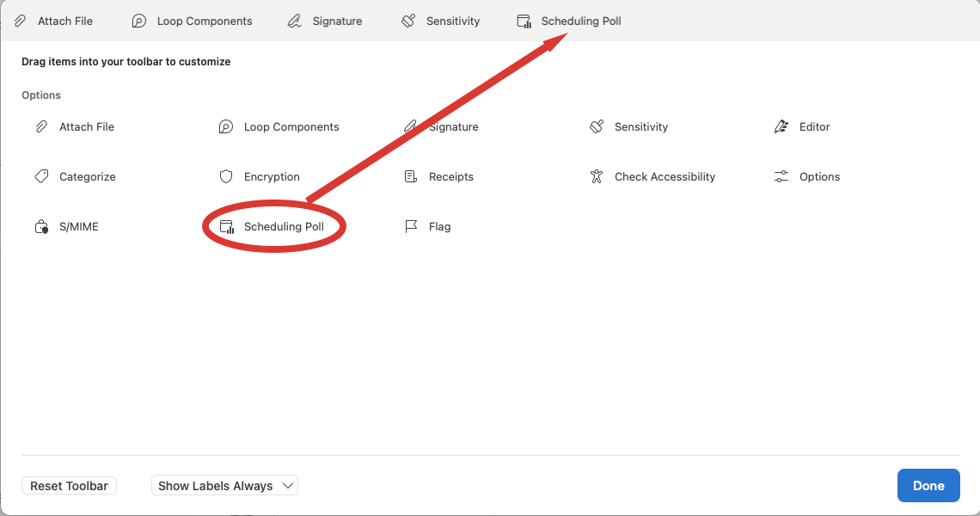Select the Encryption shield icon
The image size is (980, 516).
226,177
